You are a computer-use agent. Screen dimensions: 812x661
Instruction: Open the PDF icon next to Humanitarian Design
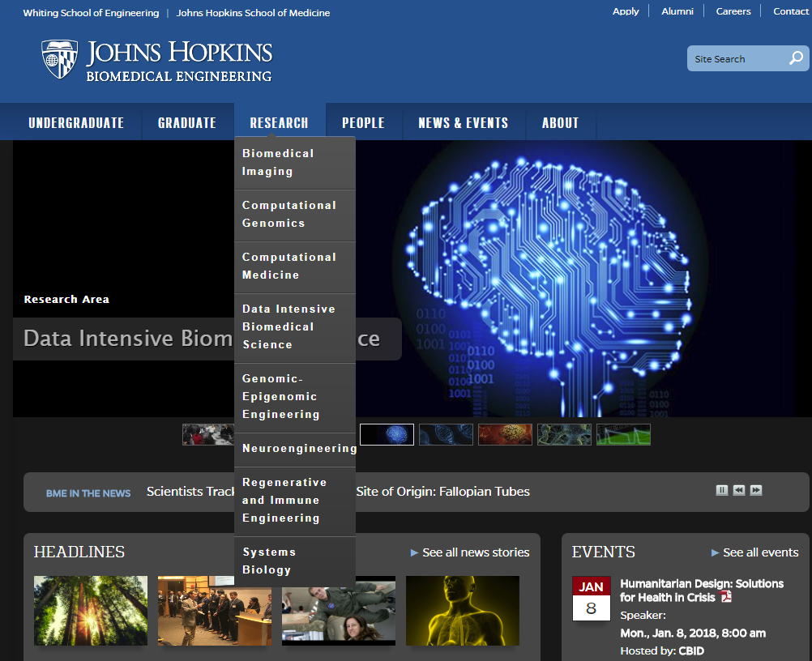(726, 597)
